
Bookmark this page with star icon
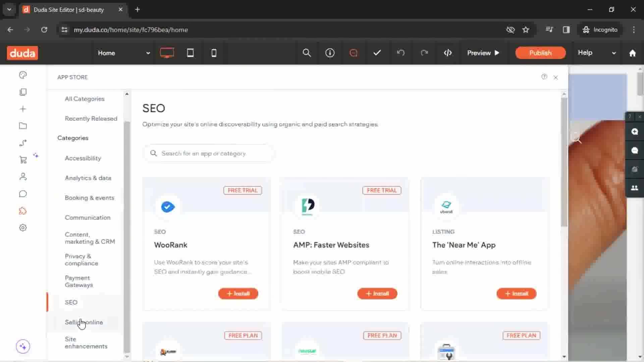coord(526,30)
